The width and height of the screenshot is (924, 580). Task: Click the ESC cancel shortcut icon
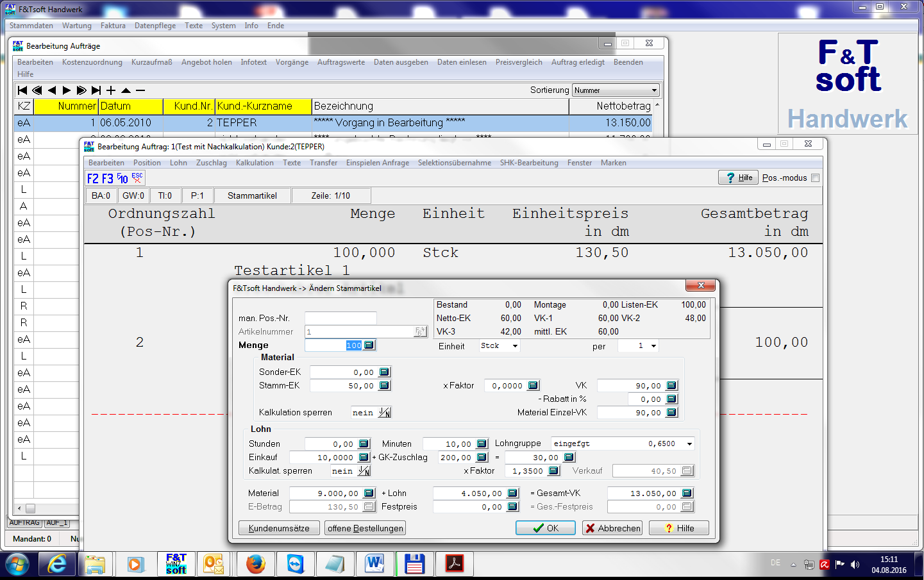pos(137,178)
